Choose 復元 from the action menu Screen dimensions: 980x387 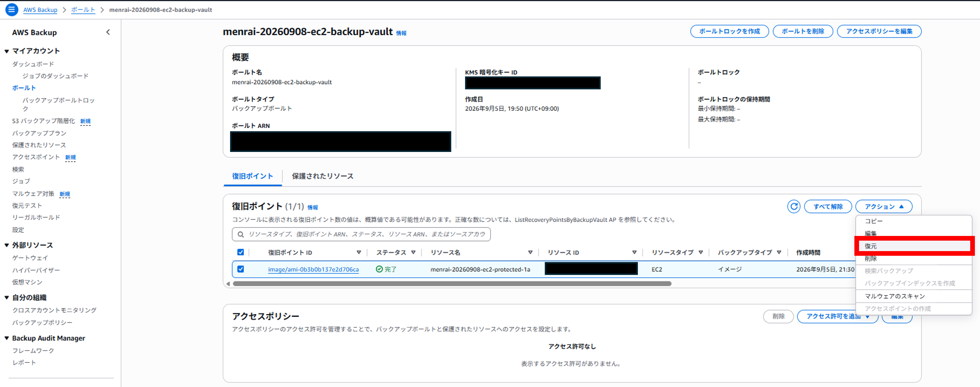913,246
